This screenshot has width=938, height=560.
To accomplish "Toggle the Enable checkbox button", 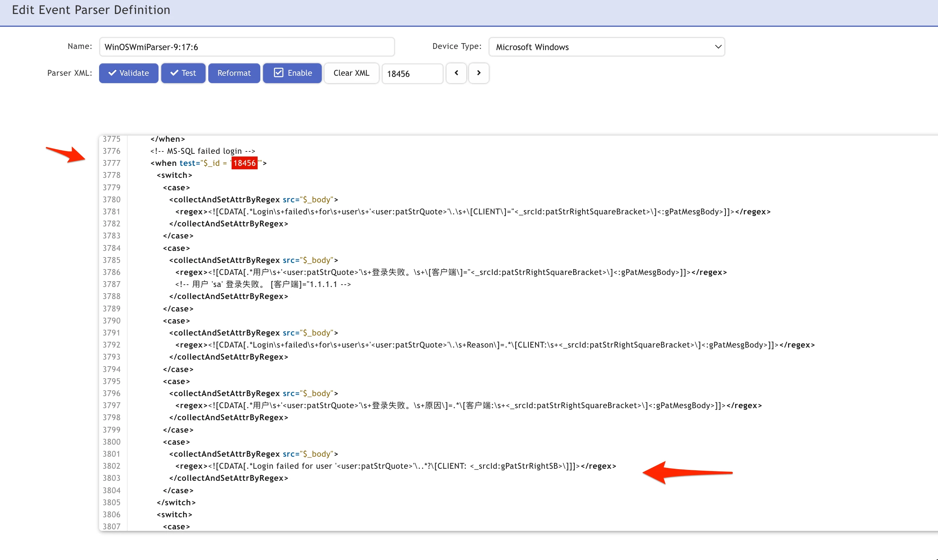I will pyautogui.click(x=292, y=73).
